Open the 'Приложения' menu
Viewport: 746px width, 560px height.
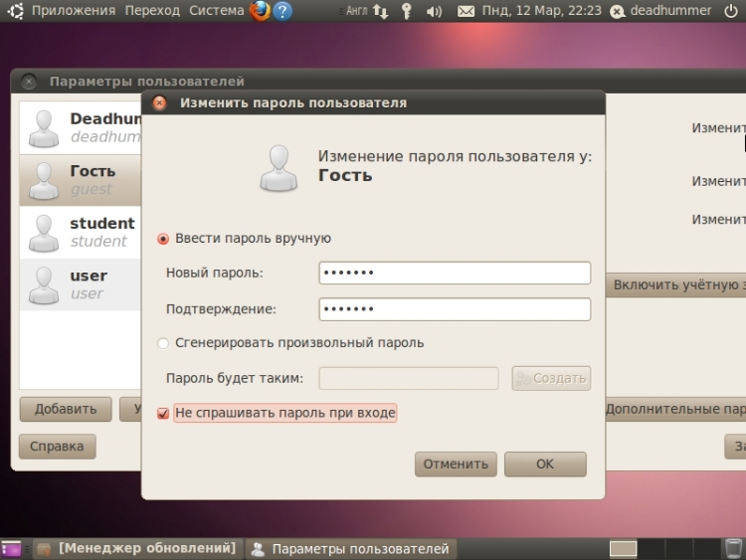pos(73,11)
